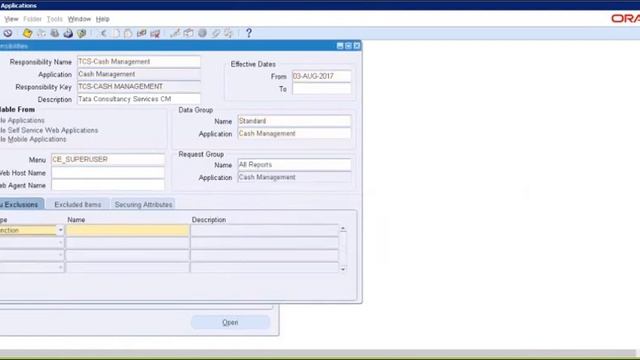Screen dimensions: 640x360
Task: Expand the Type dropdown in first exclusions row
Action: [x=60, y=230]
